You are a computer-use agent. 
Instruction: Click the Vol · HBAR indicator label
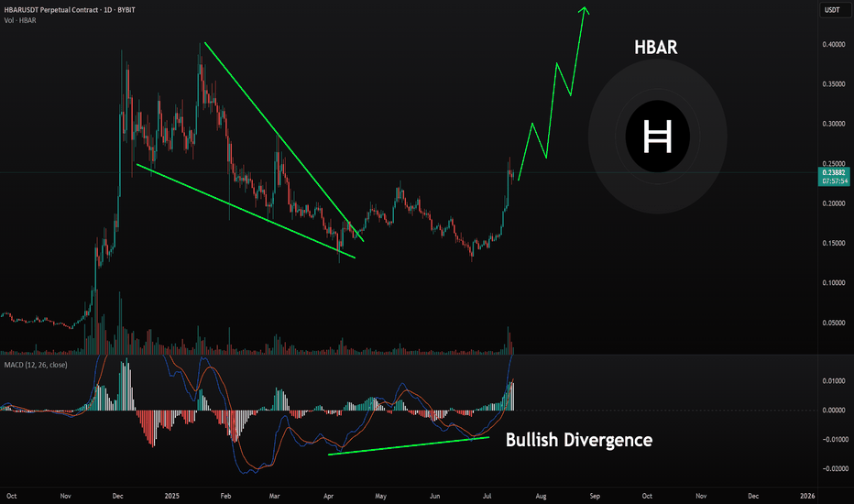(20, 20)
